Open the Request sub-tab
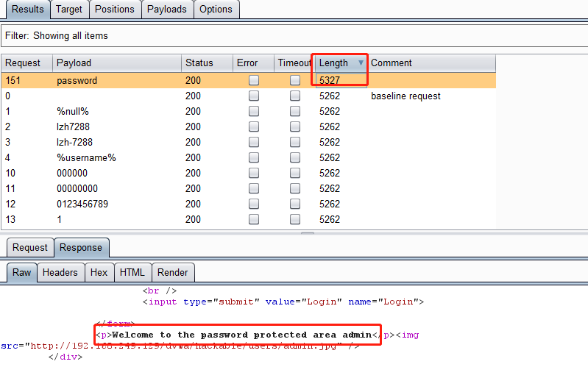The image size is (588, 367). (x=30, y=247)
